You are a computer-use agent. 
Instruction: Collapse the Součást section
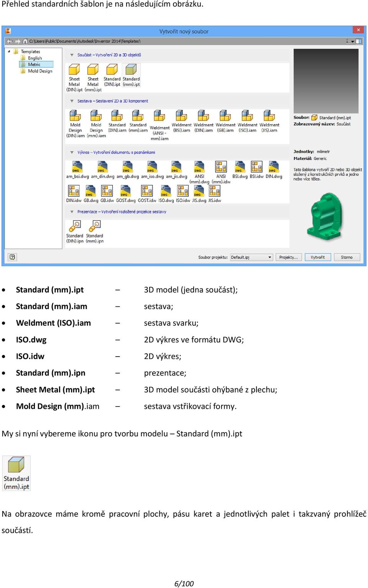coord(72,55)
